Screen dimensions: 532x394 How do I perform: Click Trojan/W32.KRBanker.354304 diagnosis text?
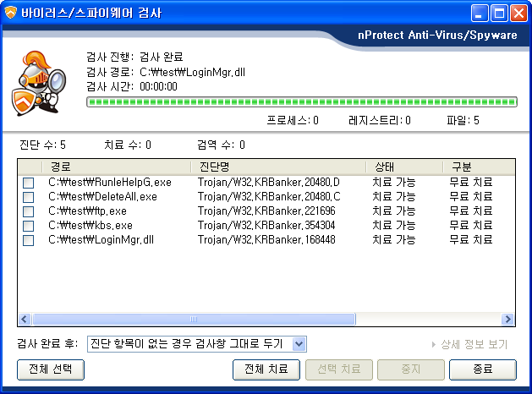tap(266, 226)
